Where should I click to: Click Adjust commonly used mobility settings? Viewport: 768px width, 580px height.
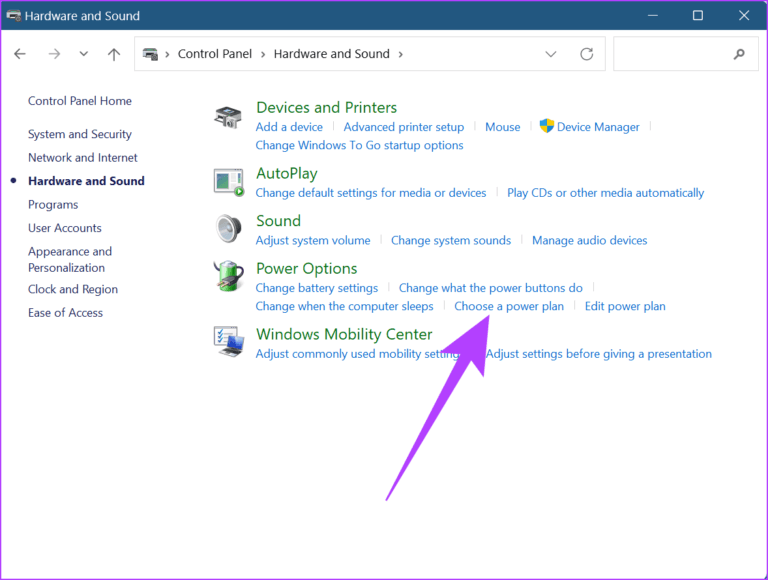pyautogui.click(x=358, y=354)
